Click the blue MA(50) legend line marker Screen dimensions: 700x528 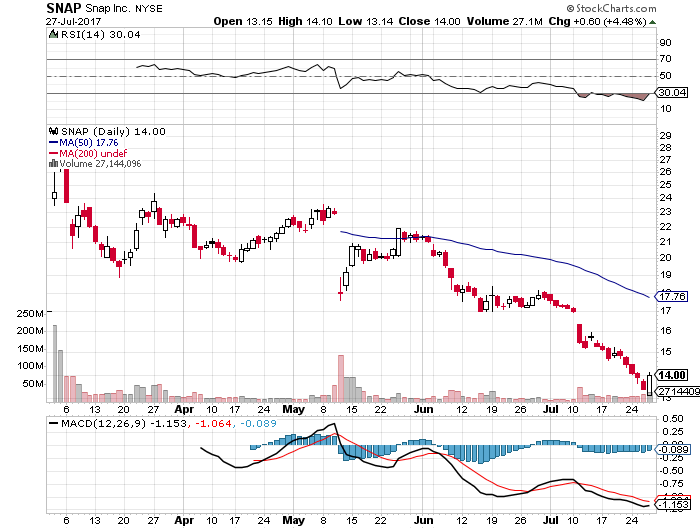click(54, 142)
